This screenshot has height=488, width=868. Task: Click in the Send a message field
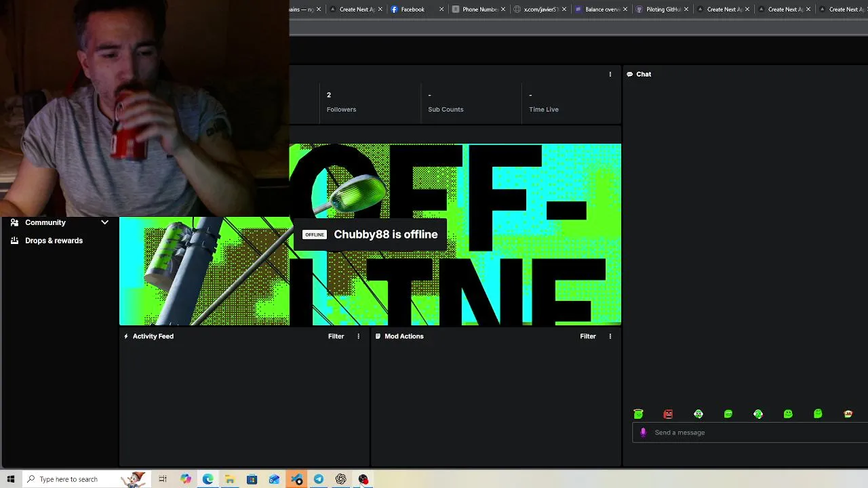750,432
